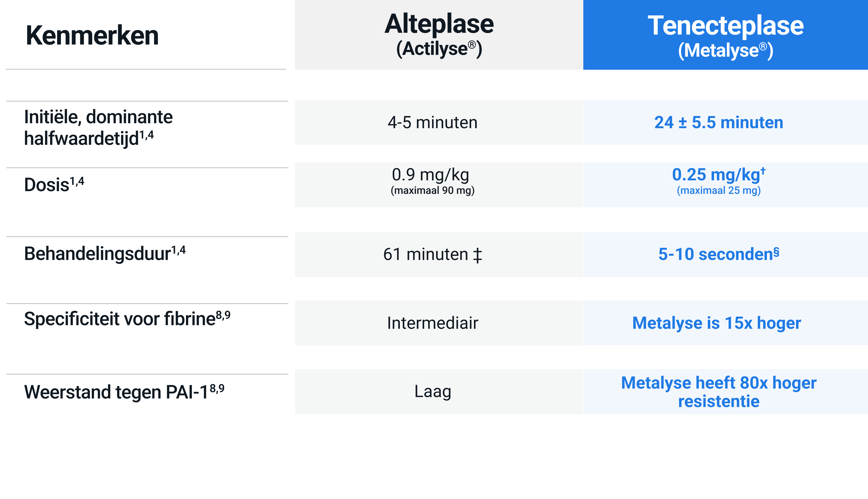Screen dimensions: 868x499
Task: Select the 0.25 mg/kg dose value
Action: point(718,175)
